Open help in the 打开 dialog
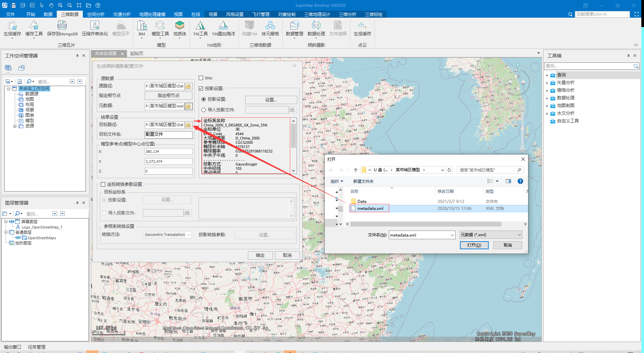 click(520, 181)
